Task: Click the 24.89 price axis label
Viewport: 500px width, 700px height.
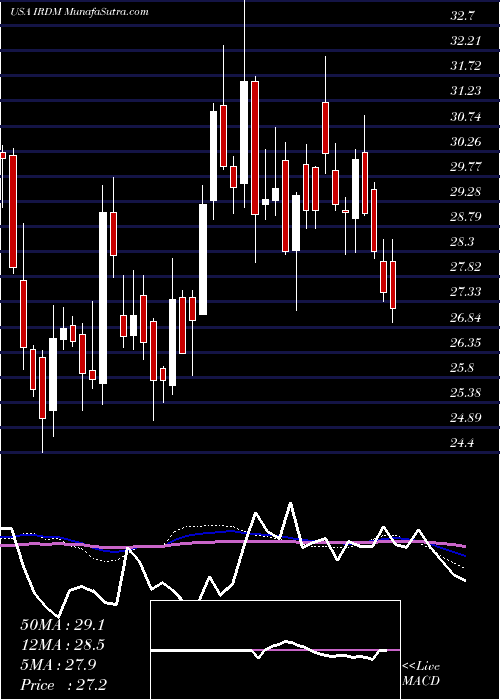Action: [x=465, y=418]
